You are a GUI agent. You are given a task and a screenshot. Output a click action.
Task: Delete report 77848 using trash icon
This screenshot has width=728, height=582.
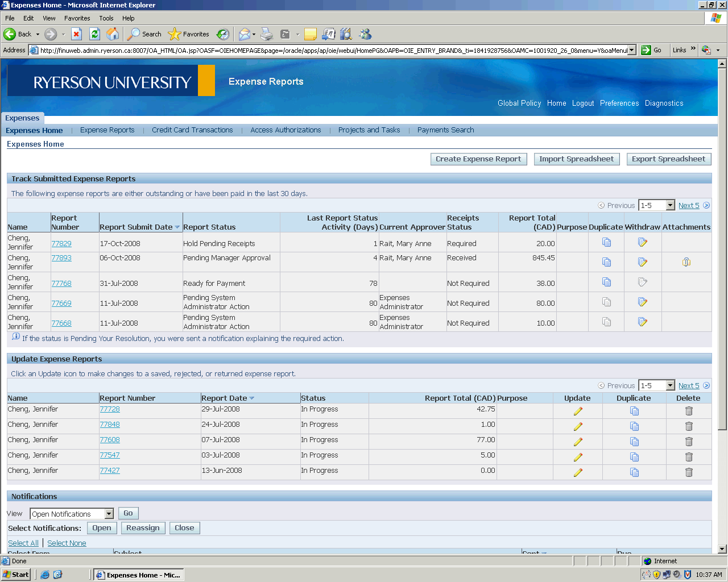(689, 426)
